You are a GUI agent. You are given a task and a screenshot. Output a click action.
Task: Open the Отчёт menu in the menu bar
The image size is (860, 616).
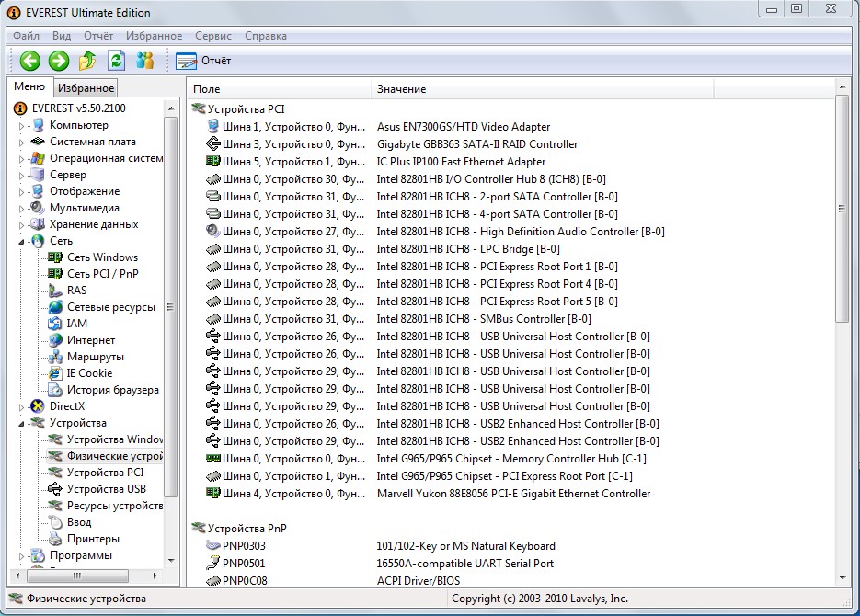[x=98, y=36]
